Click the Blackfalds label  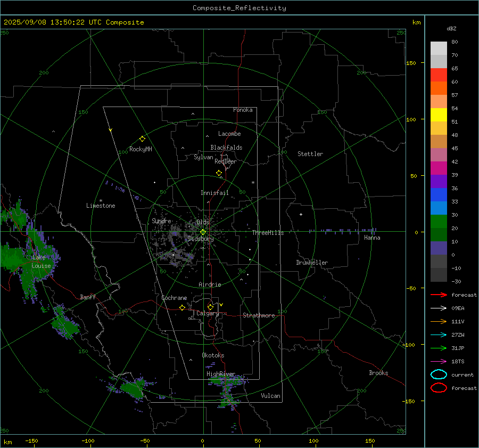click(226, 148)
